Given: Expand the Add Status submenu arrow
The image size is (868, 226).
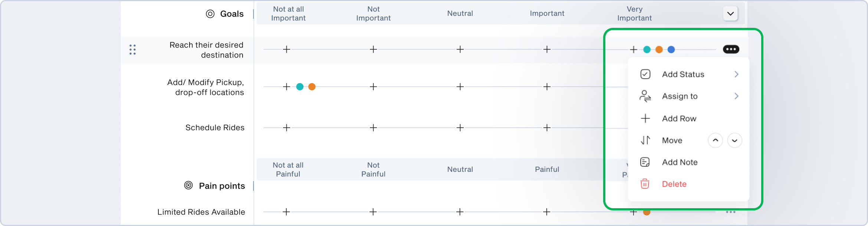Looking at the screenshot, I should click(736, 74).
